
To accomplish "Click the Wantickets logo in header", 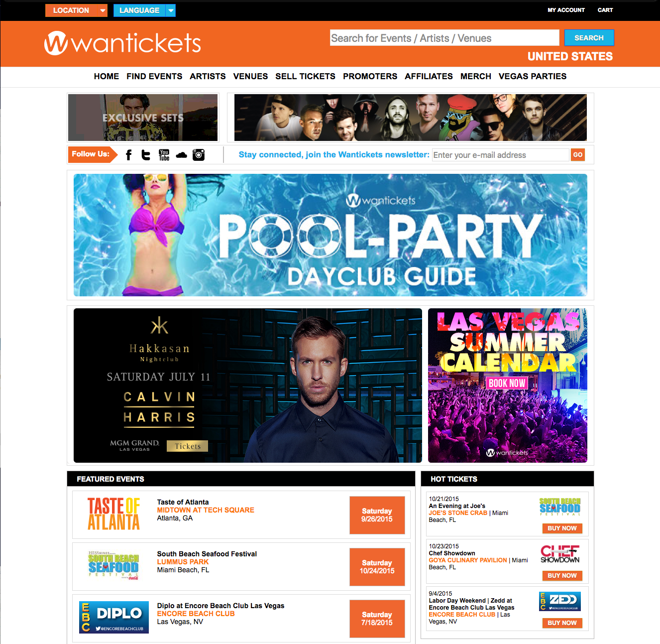I will tap(122, 43).
